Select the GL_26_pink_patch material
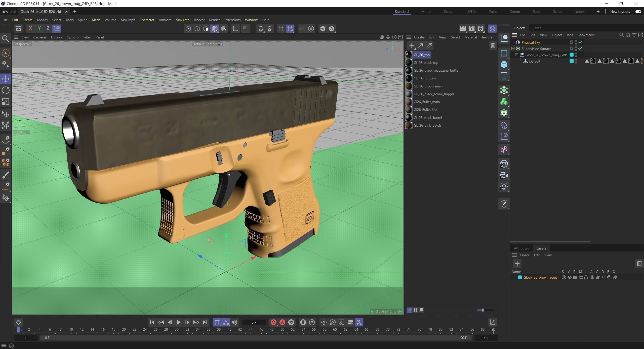Image resolution: width=644 pixels, height=349 pixels. pos(427,125)
